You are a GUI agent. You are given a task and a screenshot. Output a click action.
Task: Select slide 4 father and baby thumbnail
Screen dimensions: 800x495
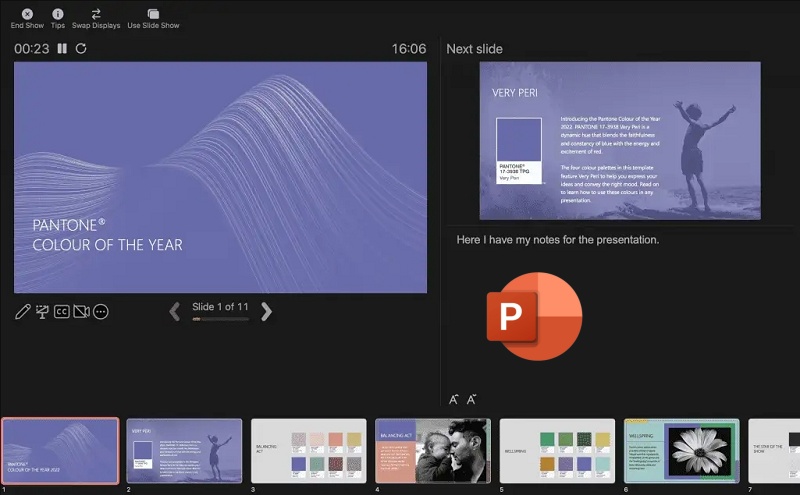click(x=433, y=451)
